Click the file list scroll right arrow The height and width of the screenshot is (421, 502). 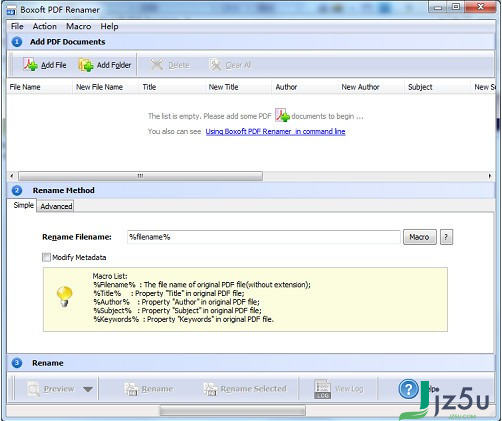(x=490, y=176)
